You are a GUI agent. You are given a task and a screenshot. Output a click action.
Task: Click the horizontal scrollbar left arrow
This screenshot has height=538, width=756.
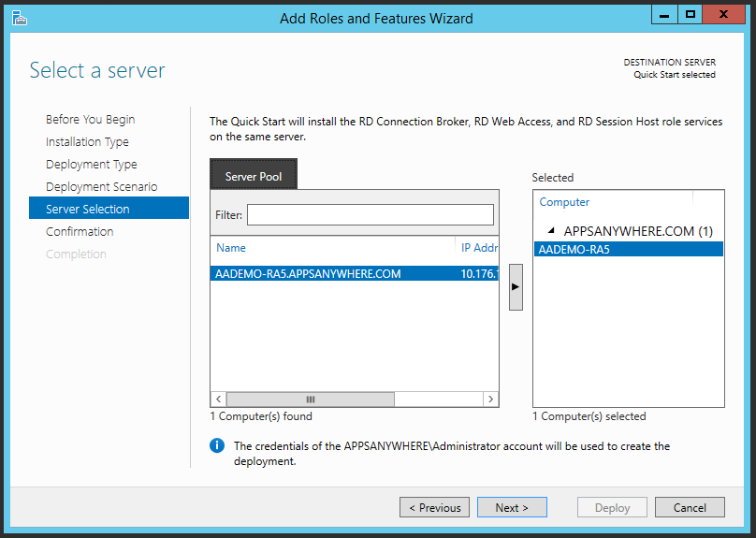[218, 399]
